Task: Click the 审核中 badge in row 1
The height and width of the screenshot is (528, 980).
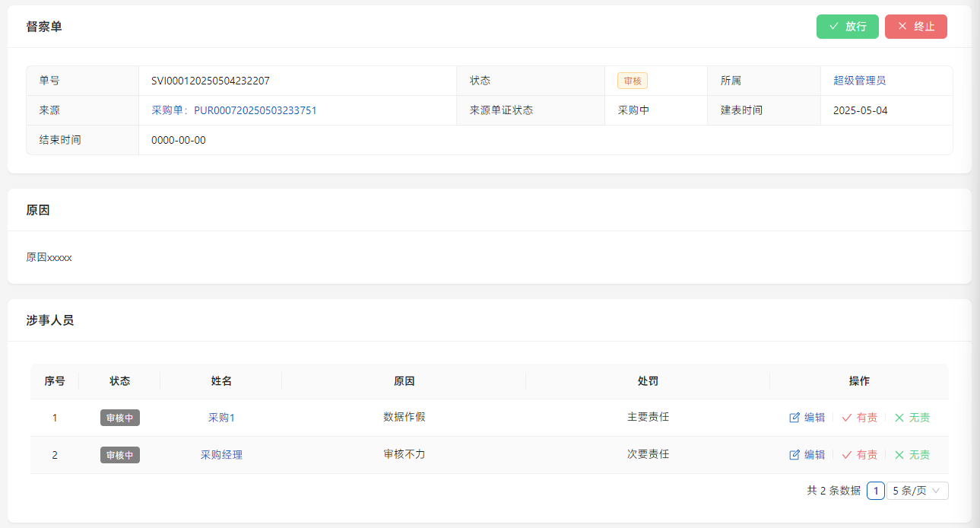Action: pos(120,418)
